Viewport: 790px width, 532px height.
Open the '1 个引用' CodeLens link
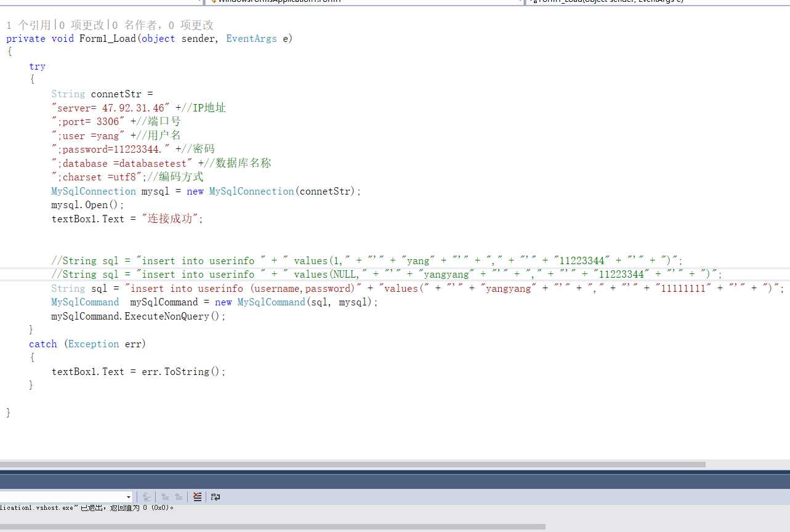pos(29,25)
